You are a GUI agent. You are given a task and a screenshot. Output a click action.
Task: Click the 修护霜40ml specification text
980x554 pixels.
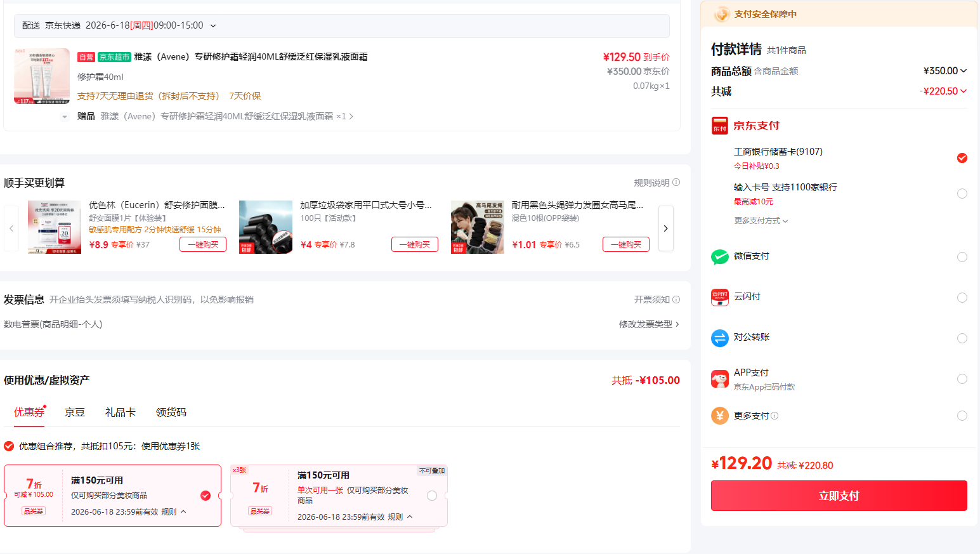point(100,77)
